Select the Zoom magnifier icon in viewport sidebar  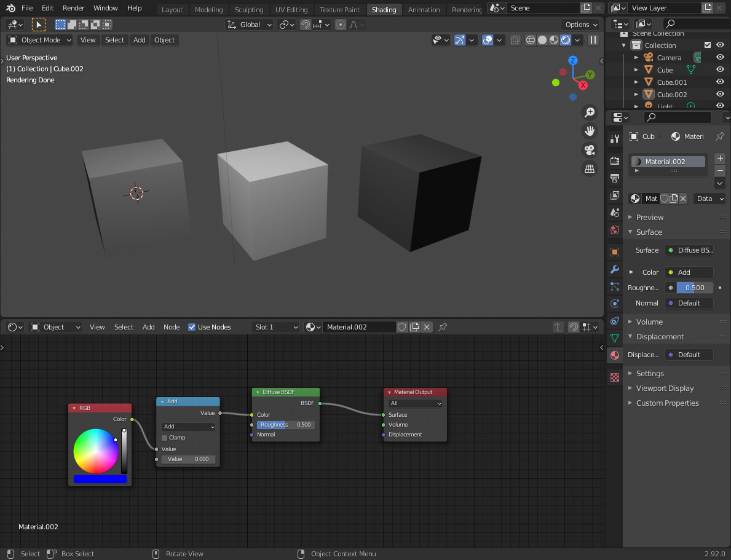click(589, 112)
